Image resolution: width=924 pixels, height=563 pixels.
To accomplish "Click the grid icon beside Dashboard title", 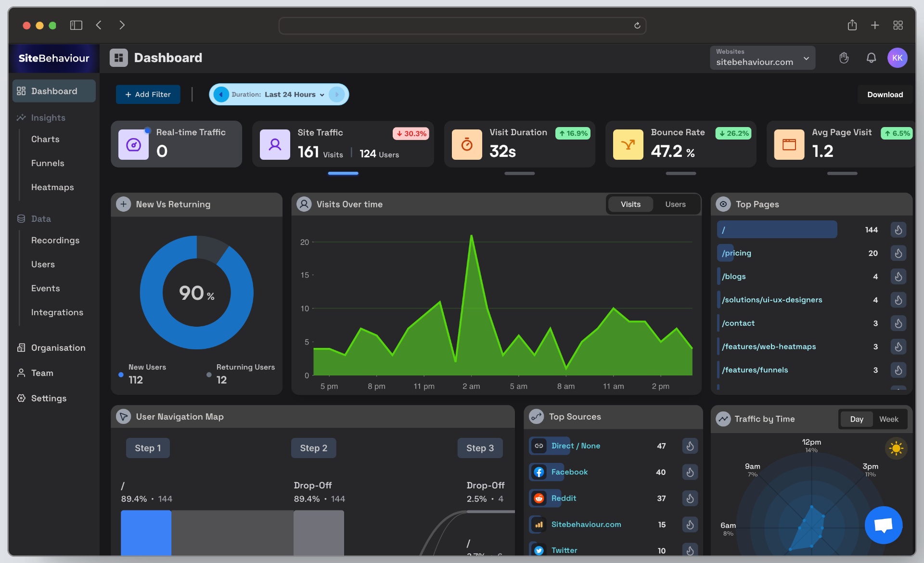I will tap(118, 58).
